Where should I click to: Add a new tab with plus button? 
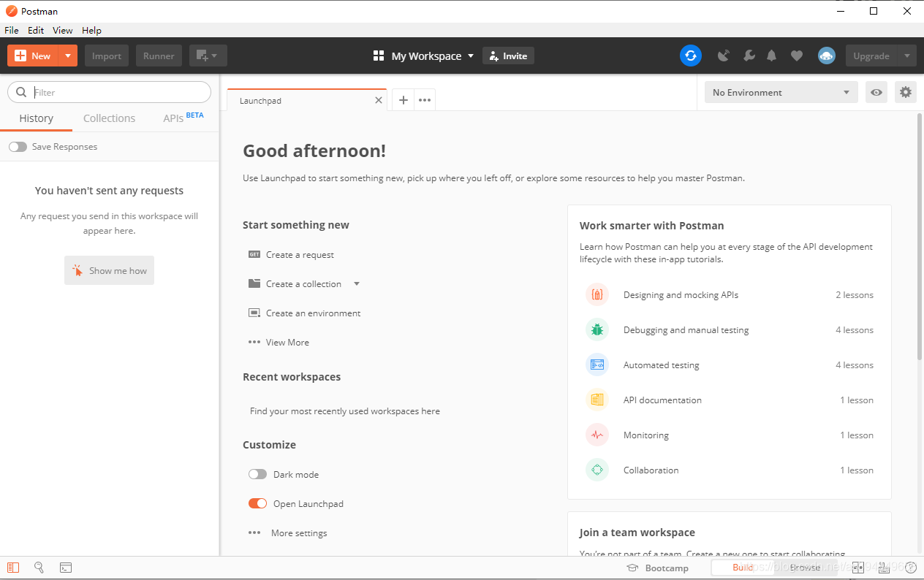coord(403,100)
